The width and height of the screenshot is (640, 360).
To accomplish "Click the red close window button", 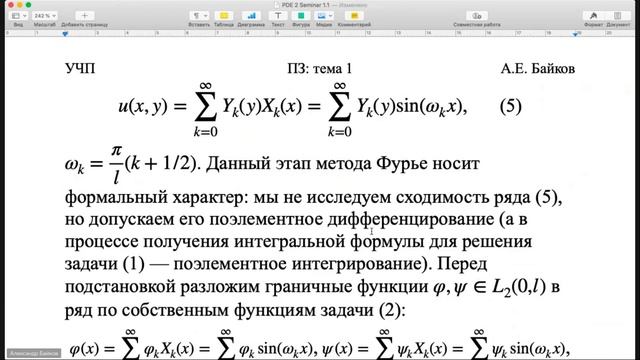I will pos(11,5).
